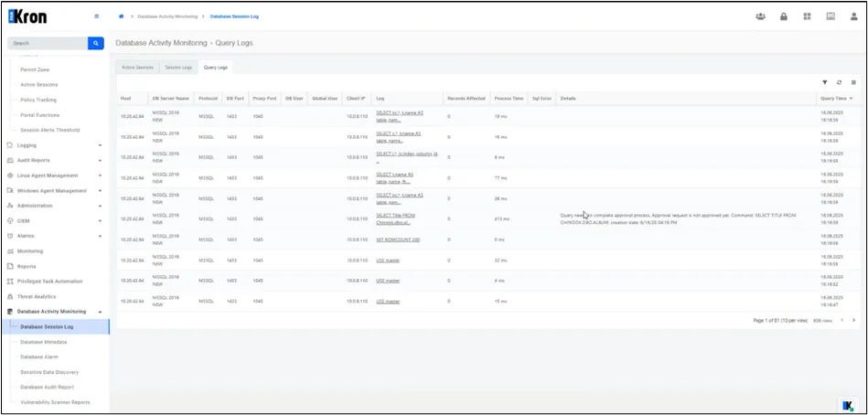868x415 pixels.
Task: Expand the Alarms menu arrow
Action: (x=101, y=236)
